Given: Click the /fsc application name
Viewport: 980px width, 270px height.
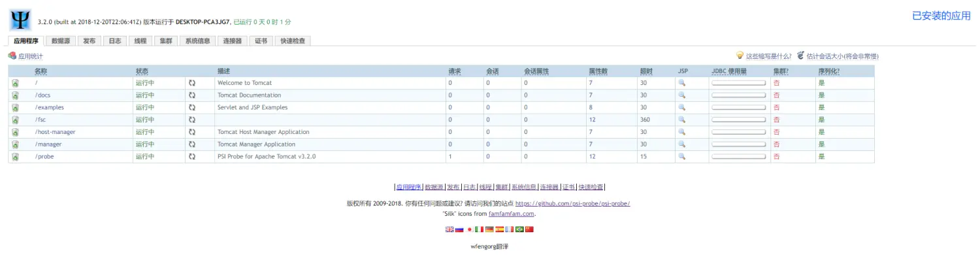Looking at the screenshot, I should point(41,120).
